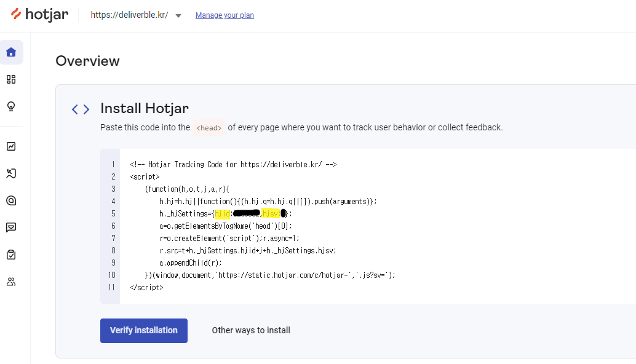This screenshot has width=636, height=364.
Task: Click the highlighted hjsv text
Action: point(271,213)
